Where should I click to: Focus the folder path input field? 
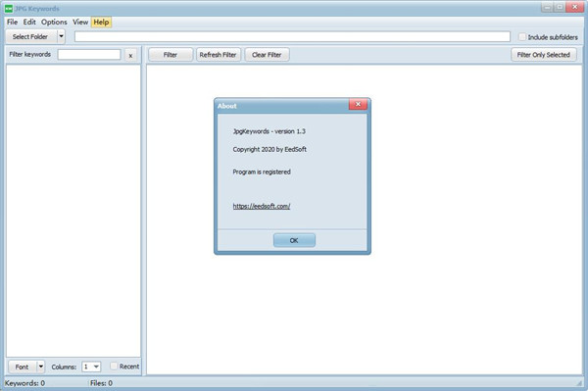click(292, 36)
